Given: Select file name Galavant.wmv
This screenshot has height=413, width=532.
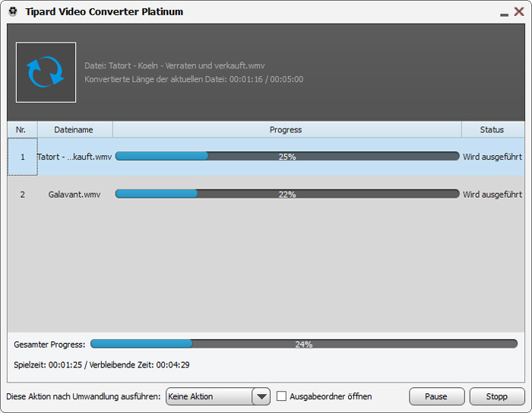Looking at the screenshot, I should (74, 194).
